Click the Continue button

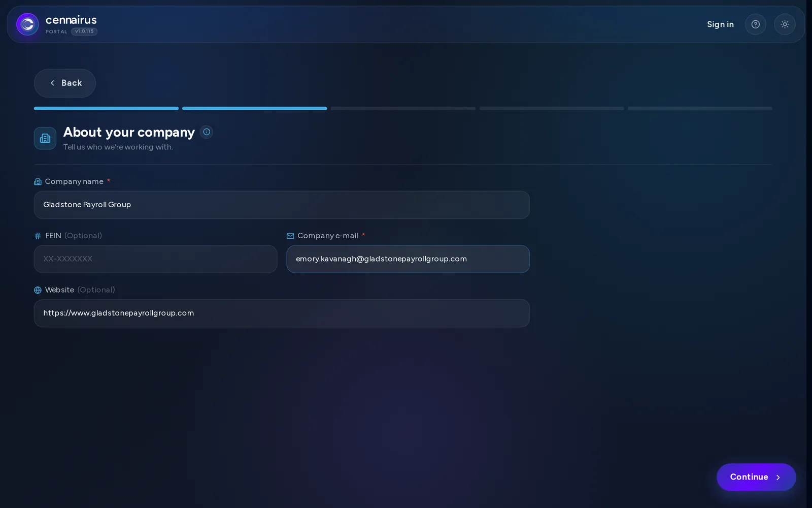[756, 477]
